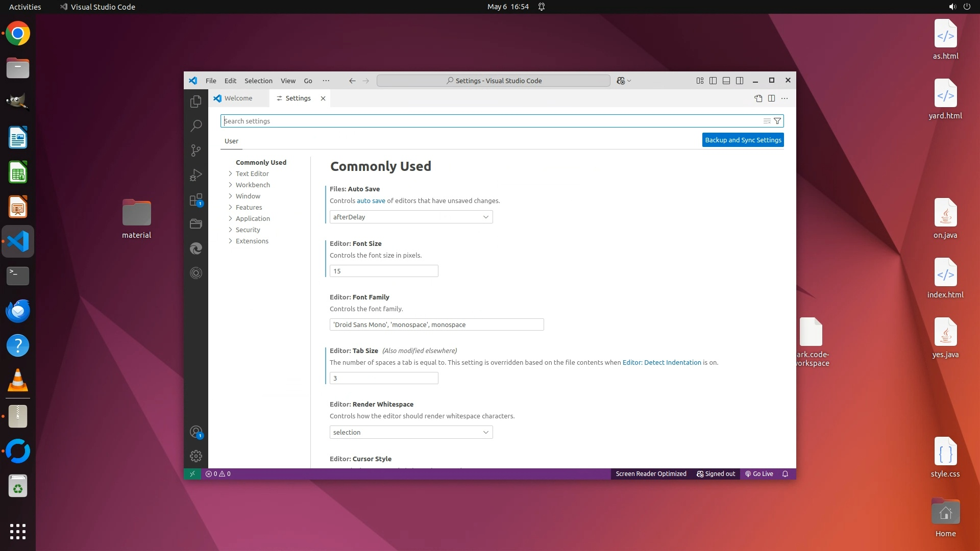Open the Render Whitespace selection dropdown
Image resolution: width=980 pixels, height=551 pixels.
(411, 432)
